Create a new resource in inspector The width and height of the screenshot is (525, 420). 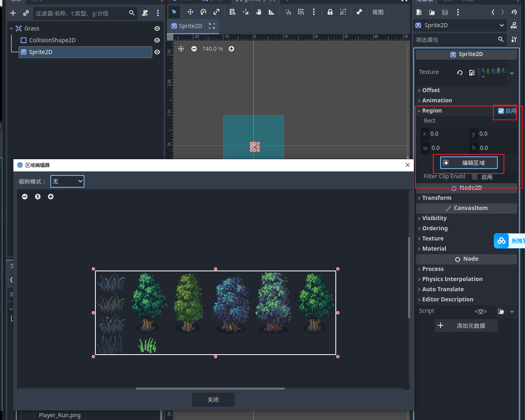(419, 12)
